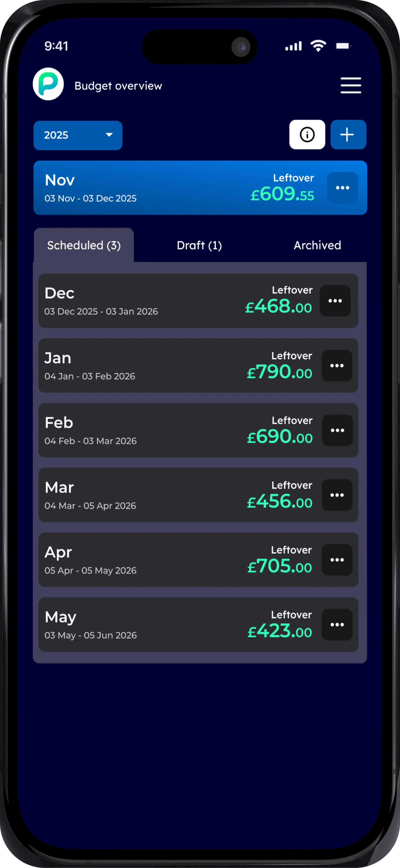This screenshot has height=868, width=400.
Task: Expand the 2025 year dropdown
Action: (78, 135)
